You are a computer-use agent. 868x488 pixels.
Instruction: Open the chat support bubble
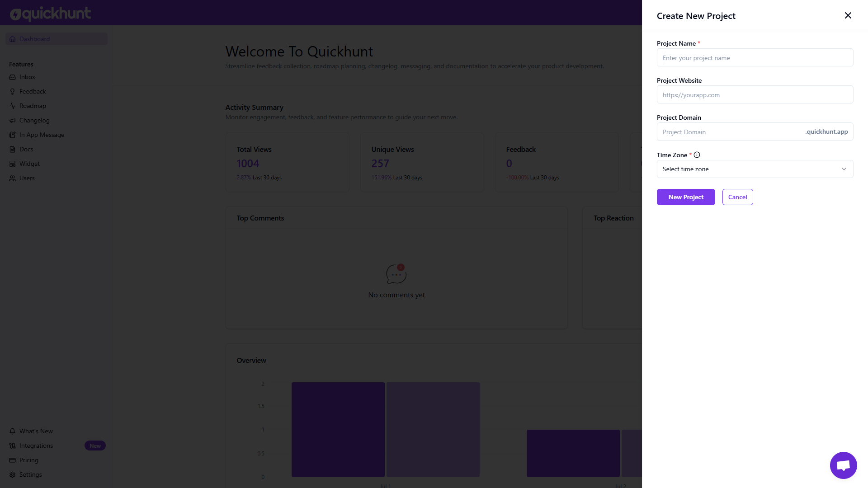tap(844, 465)
